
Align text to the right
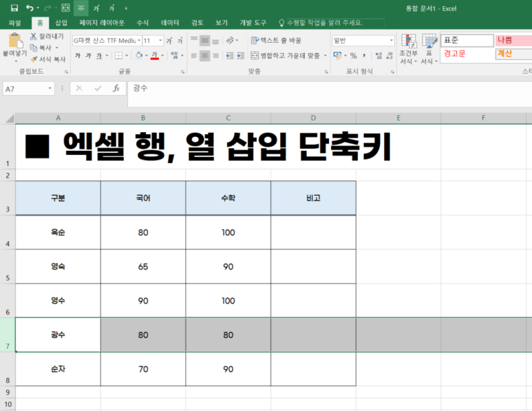point(215,55)
